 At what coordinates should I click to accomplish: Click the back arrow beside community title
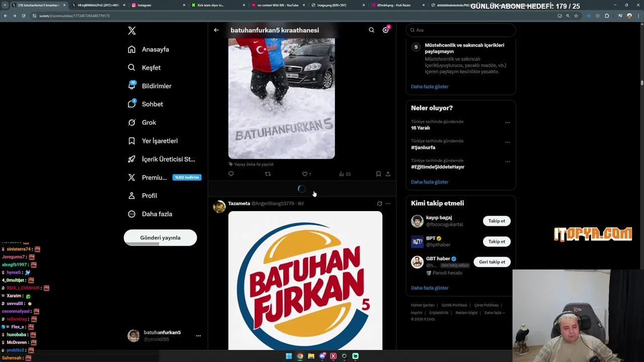tap(216, 30)
